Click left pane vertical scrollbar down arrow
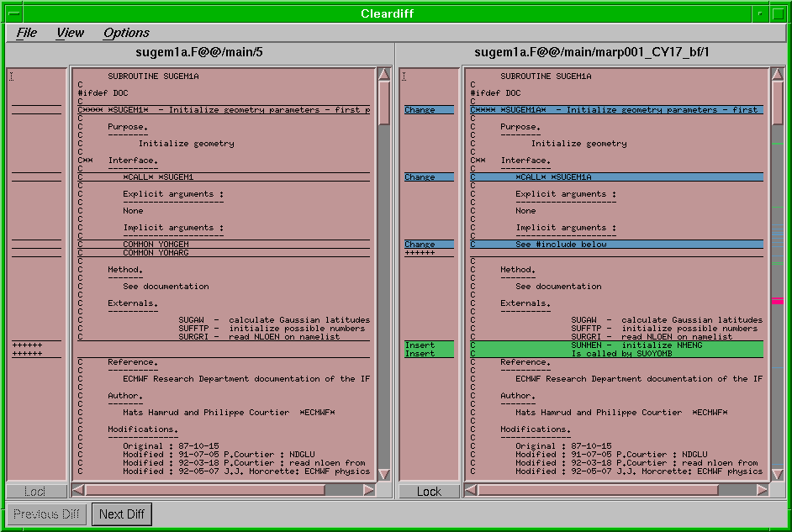The width and height of the screenshot is (792, 532). point(384,474)
